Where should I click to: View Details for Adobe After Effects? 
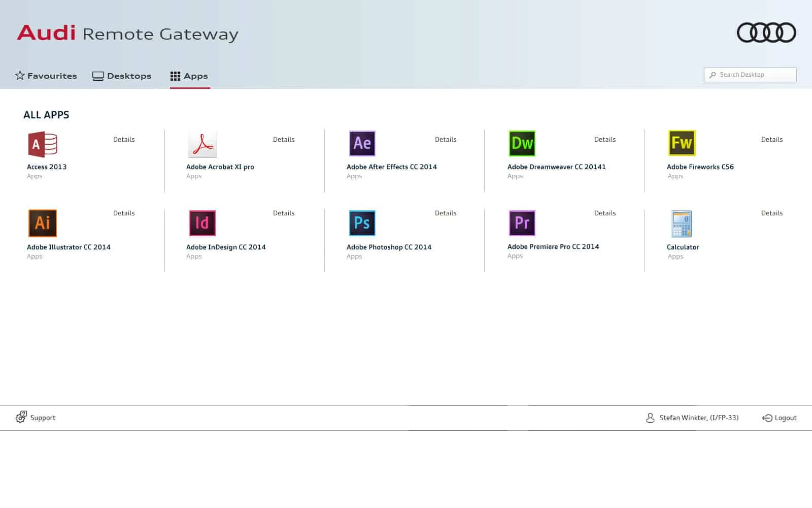point(446,139)
